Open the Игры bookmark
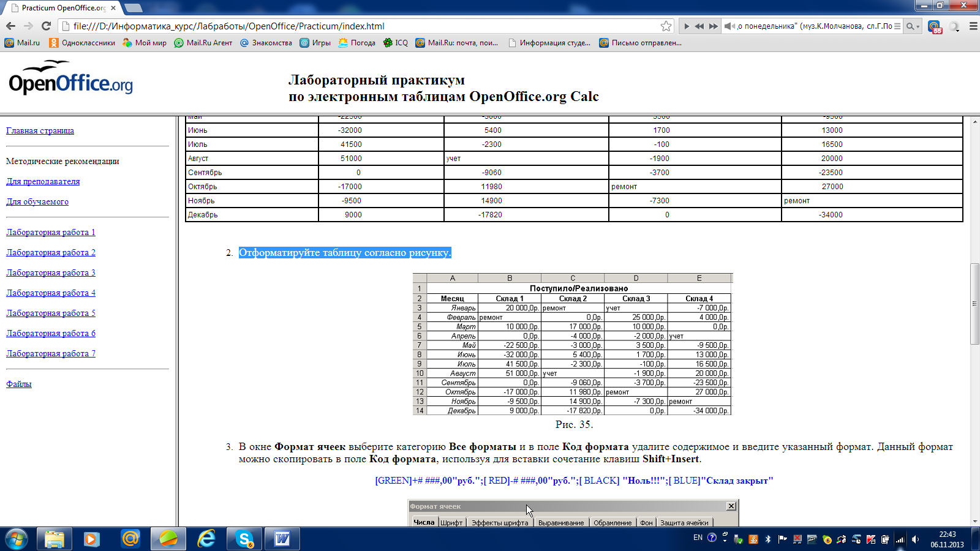 point(315,43)
